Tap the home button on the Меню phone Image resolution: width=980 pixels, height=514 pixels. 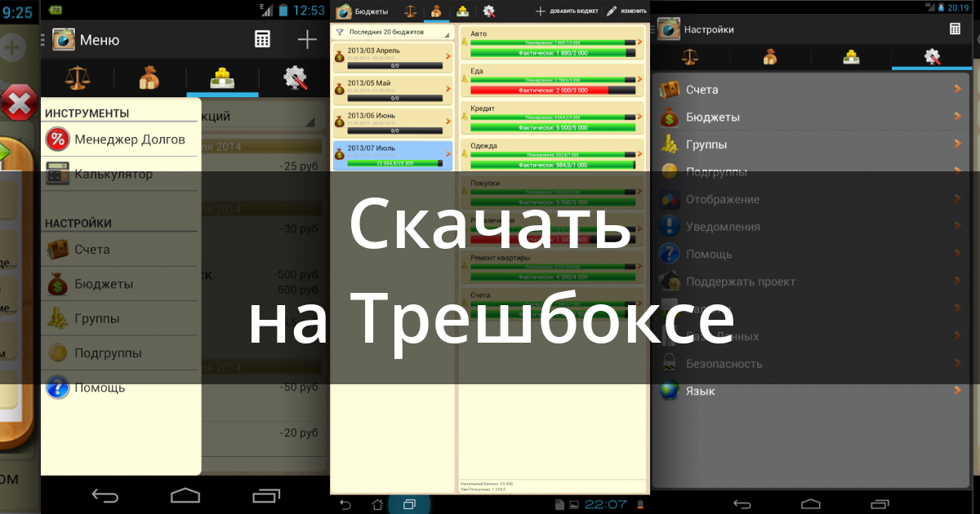185,495
